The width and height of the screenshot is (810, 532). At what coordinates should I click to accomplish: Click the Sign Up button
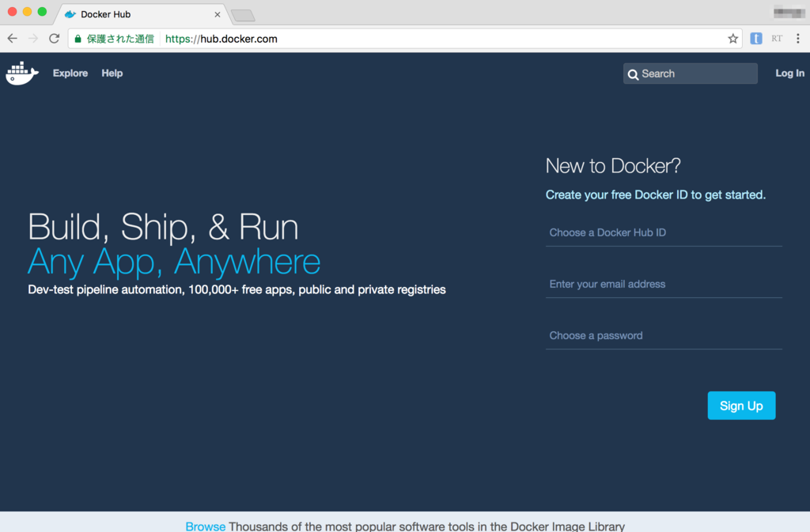[741, 406]
